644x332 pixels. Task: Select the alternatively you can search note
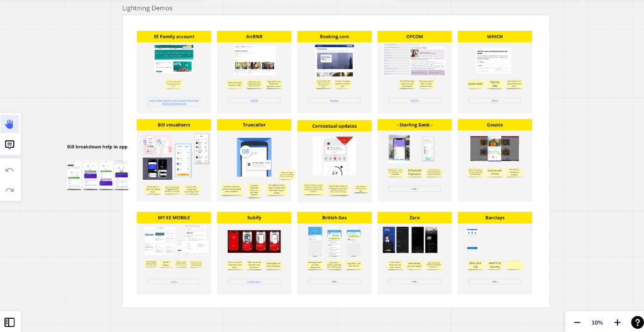414,265
